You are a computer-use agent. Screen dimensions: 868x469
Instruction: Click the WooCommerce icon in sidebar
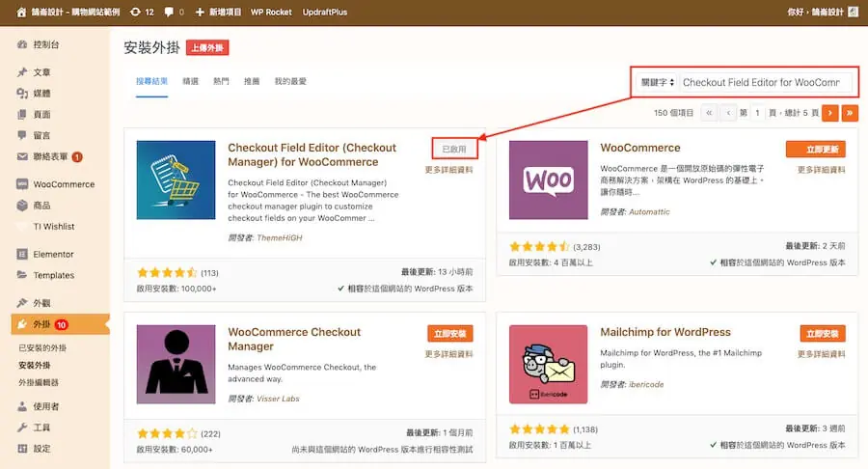click(x=22, y=184)
